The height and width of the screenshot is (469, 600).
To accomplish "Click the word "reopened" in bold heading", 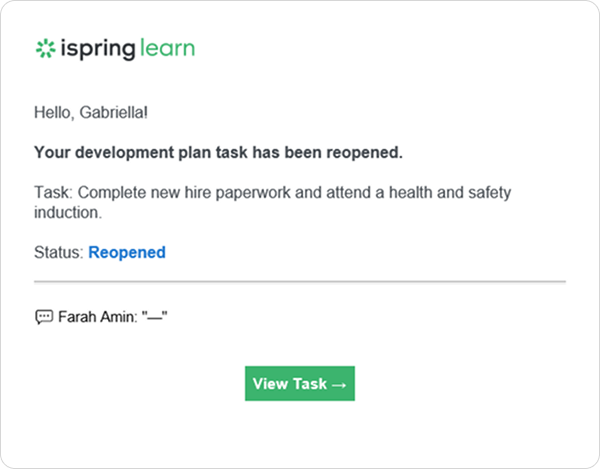I will (365, 152).
